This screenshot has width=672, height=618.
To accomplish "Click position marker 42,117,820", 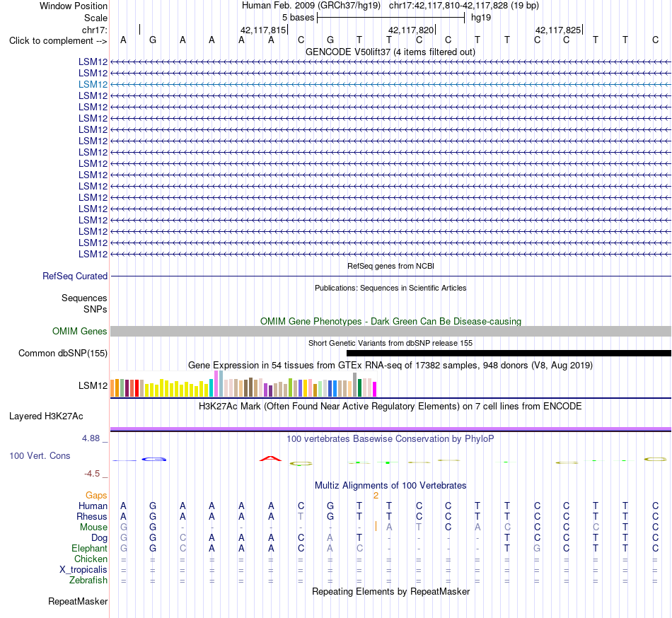I will (411, 30).
